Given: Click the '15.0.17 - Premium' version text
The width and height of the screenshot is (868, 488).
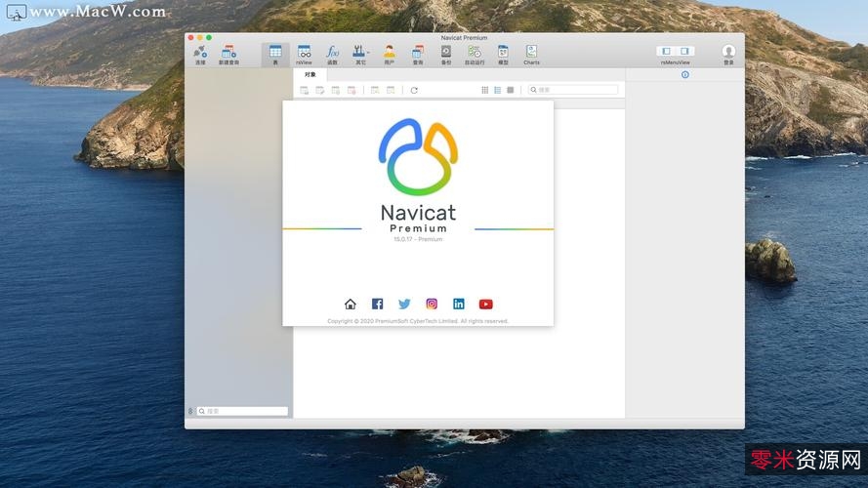Looking at the screenshot, I should (x=418, y=239).
